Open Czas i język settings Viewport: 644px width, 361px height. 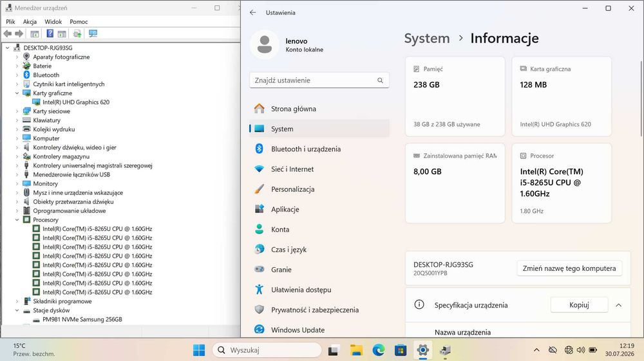point(319,250)
